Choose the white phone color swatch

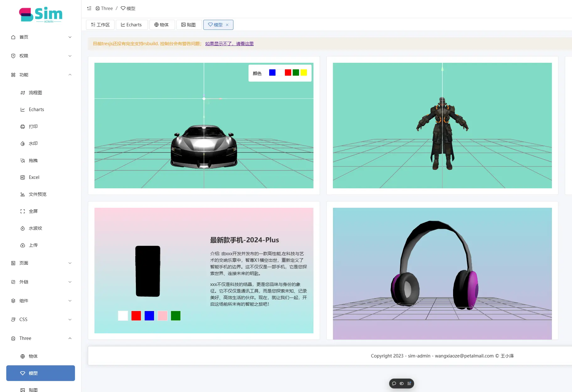123,316
